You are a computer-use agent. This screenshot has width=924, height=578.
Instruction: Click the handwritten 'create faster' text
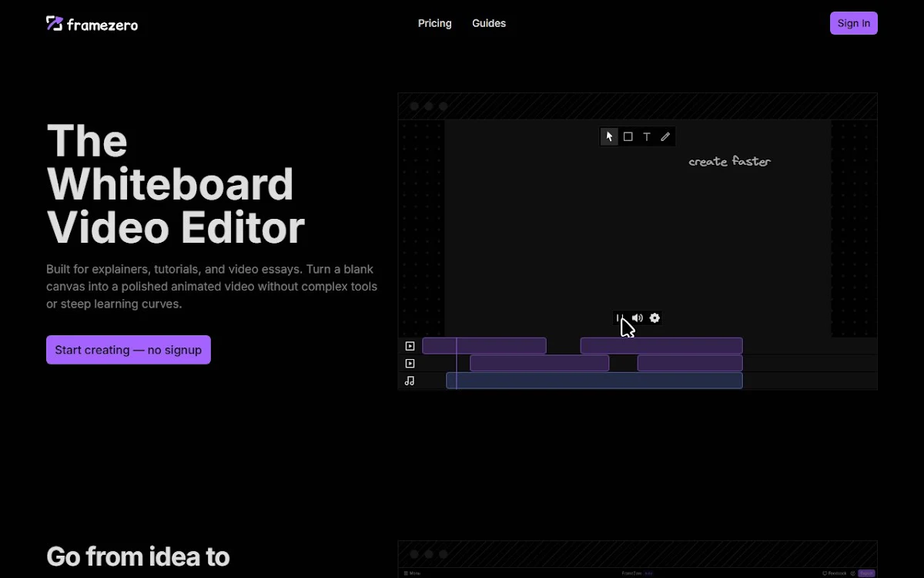pyautogui.click(x=729, y=161)
